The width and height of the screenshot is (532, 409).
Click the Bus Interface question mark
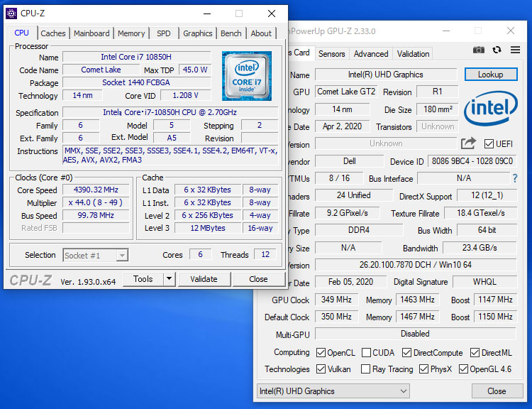coord(515,178)
